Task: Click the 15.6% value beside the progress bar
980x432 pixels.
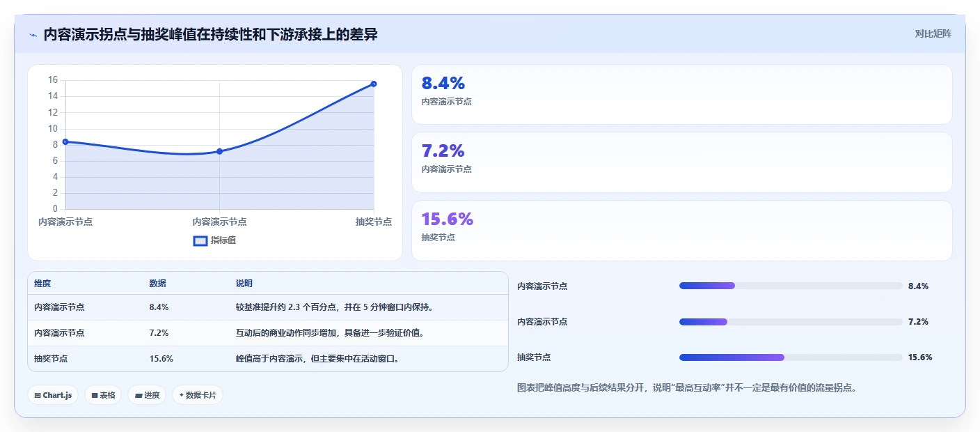Action: (920, 357)
